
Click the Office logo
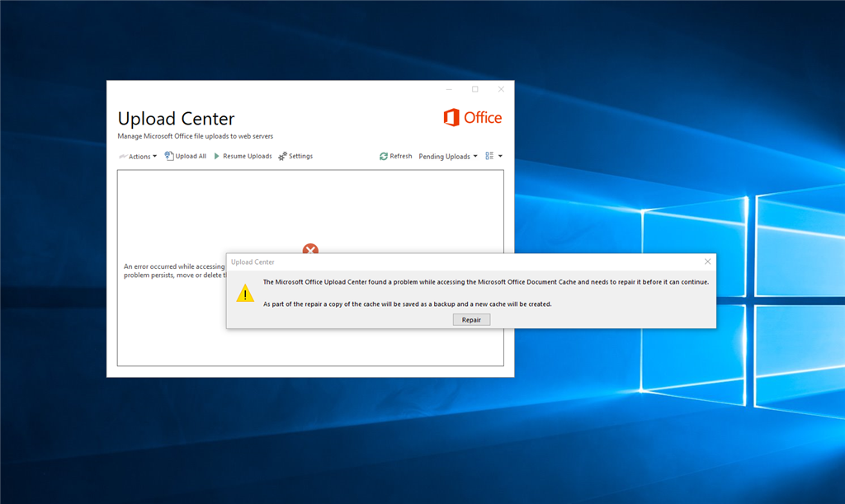tap(473, 117)
